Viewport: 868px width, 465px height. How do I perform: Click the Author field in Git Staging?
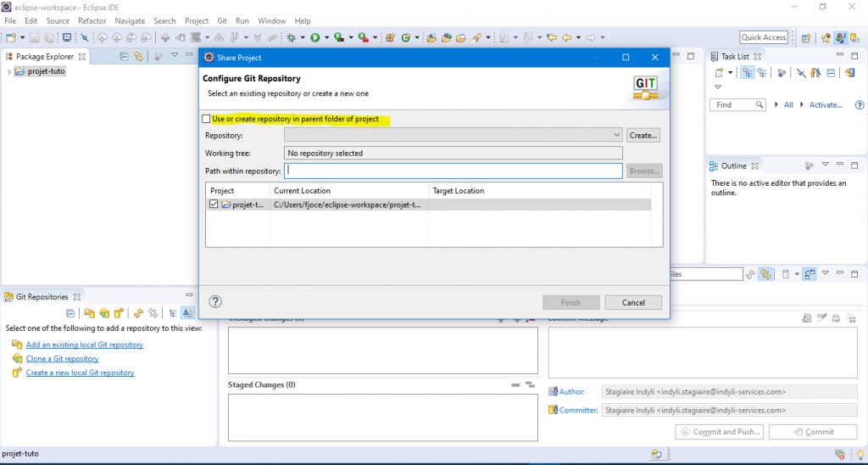pos(730,391)
